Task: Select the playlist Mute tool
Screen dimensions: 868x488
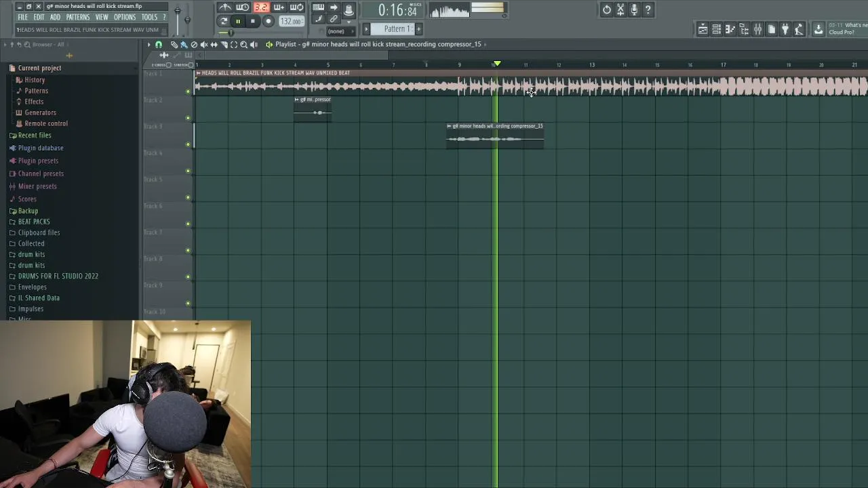Action: point(203,44)
